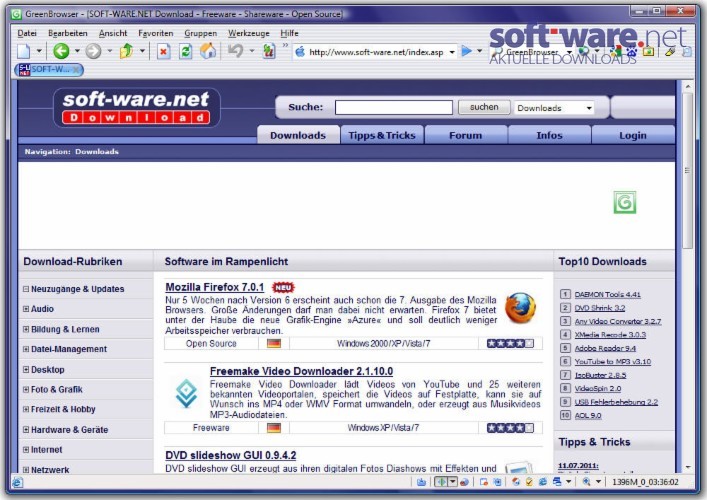Open the Gruppen menu
Screen dimensions: 707x500
coord(201,33)
